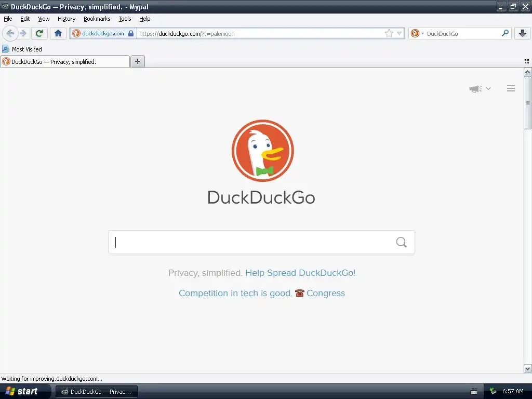
Task: Select the DuckDuckGo — Privacy, simplified tab
Action: (65, 62)
